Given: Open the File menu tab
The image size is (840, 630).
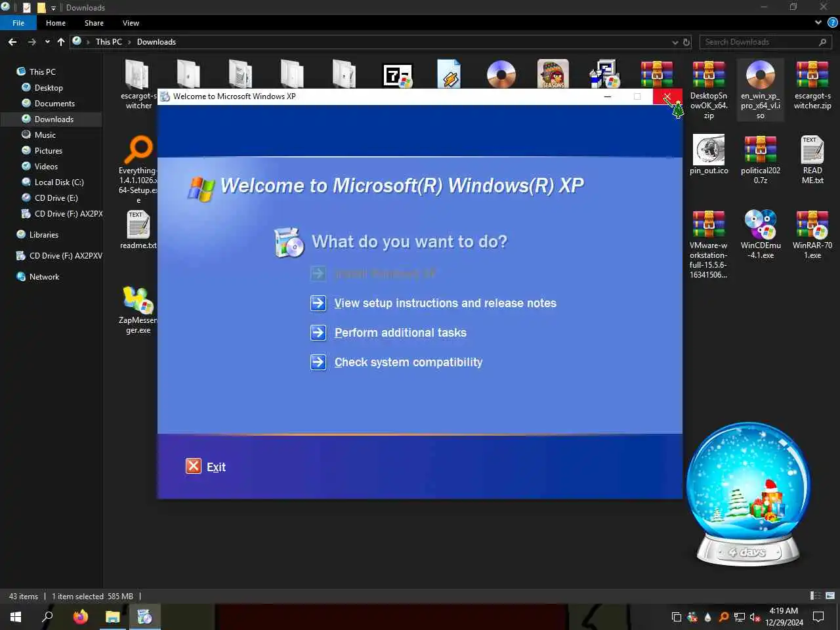Looking at the screenshot, I should [x=18, y=23].
